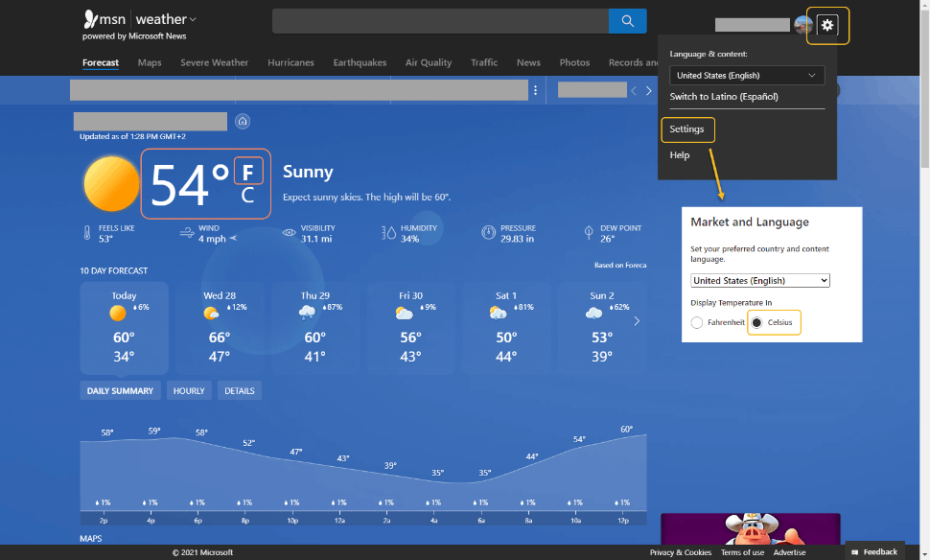Click the humidity droplet icon
Screen dimensions: 930x560
click(388, 233)
